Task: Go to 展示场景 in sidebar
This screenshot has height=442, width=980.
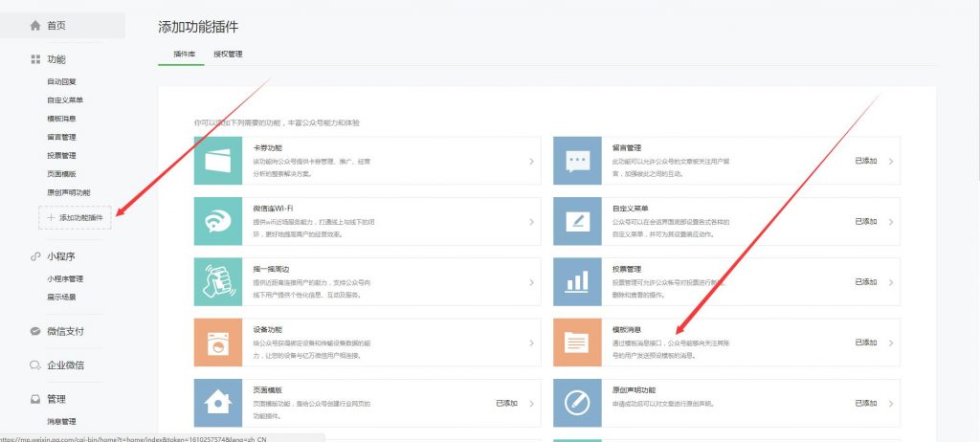Action: click(61, 298)
